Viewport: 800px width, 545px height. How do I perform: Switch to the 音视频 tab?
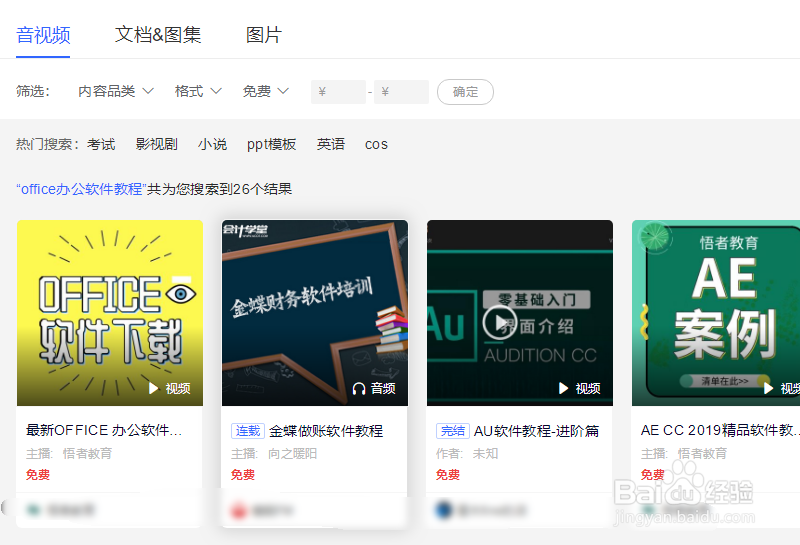coord(43,35)
